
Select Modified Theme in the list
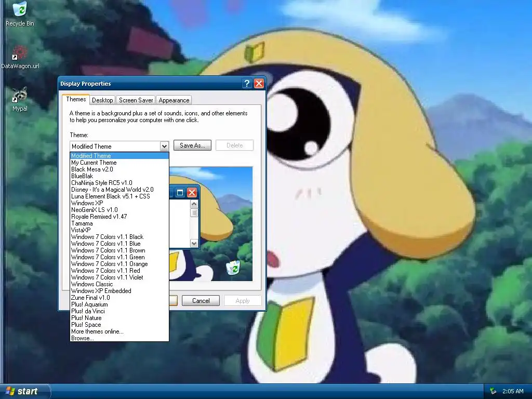(x=119, y=156)
